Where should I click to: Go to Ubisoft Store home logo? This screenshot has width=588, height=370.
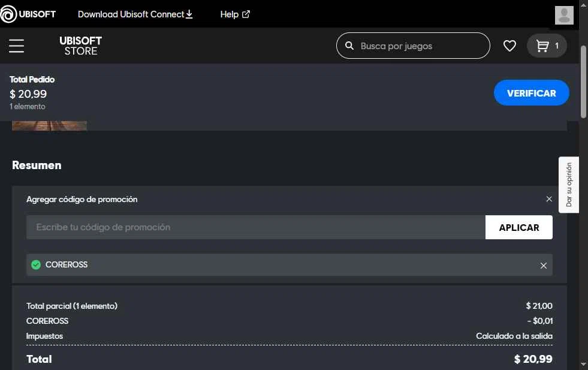pos(81,46)
